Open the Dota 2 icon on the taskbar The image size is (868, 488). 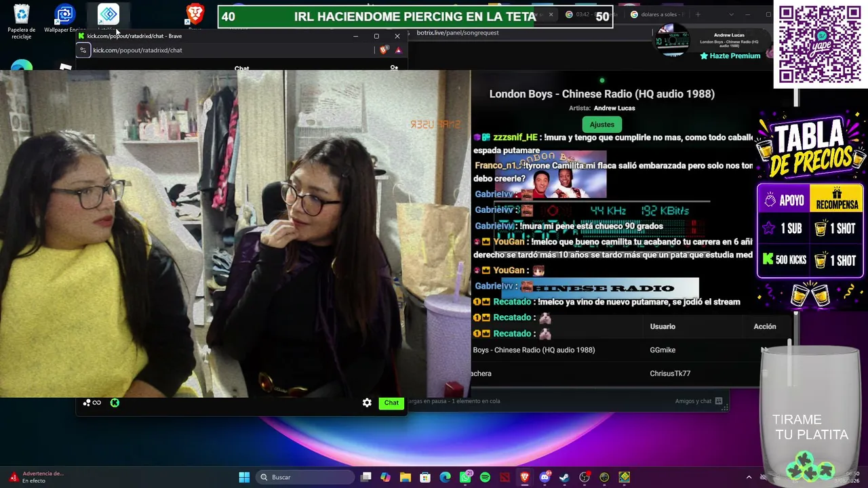click(505, 477)
